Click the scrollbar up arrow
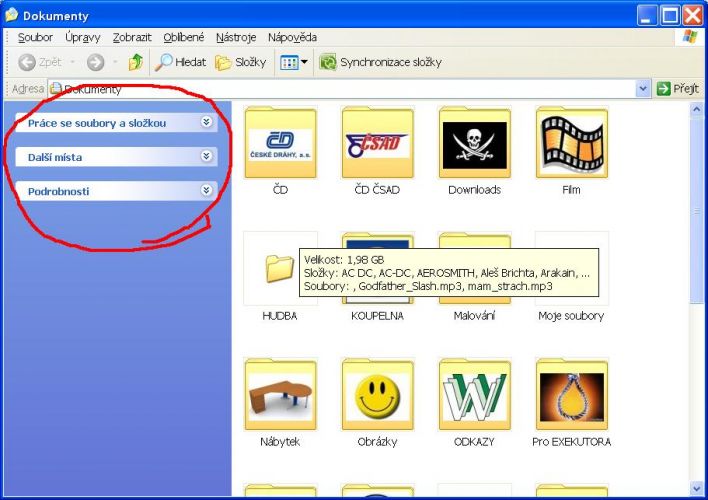 click(x=696, y=109)
